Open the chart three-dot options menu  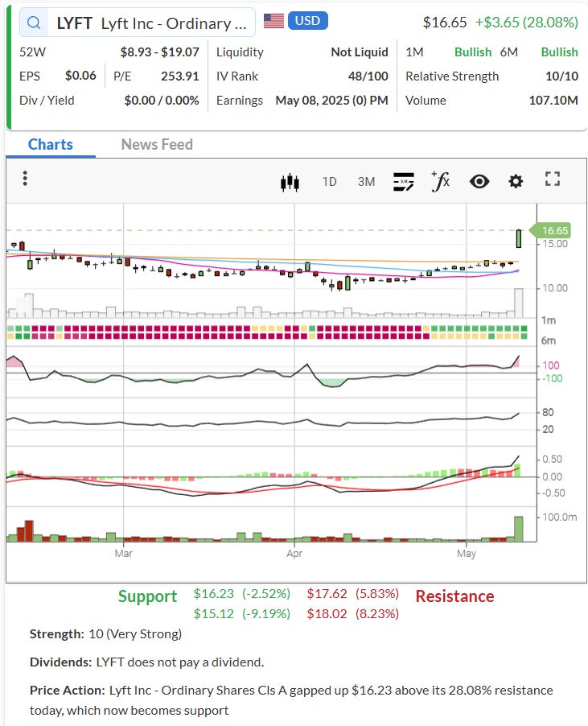pos(25,178)
